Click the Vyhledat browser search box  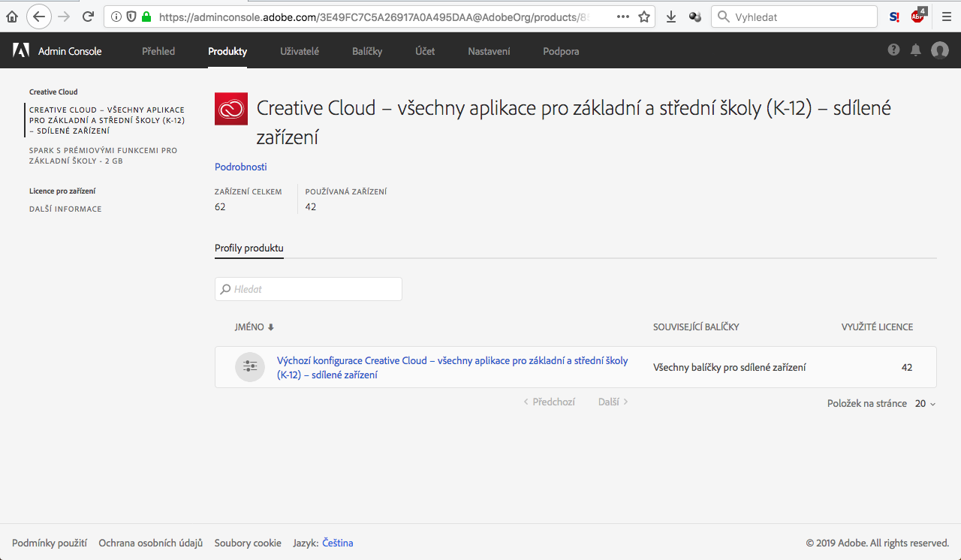(x=794, y=17)
